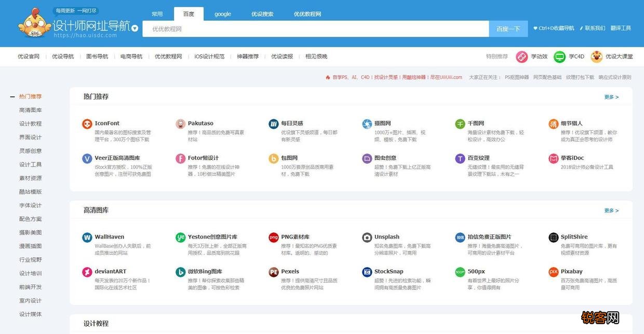Click the PS抠图神器 trending link
This screenshot has width=644, height=334.
(x=517, y=77)
